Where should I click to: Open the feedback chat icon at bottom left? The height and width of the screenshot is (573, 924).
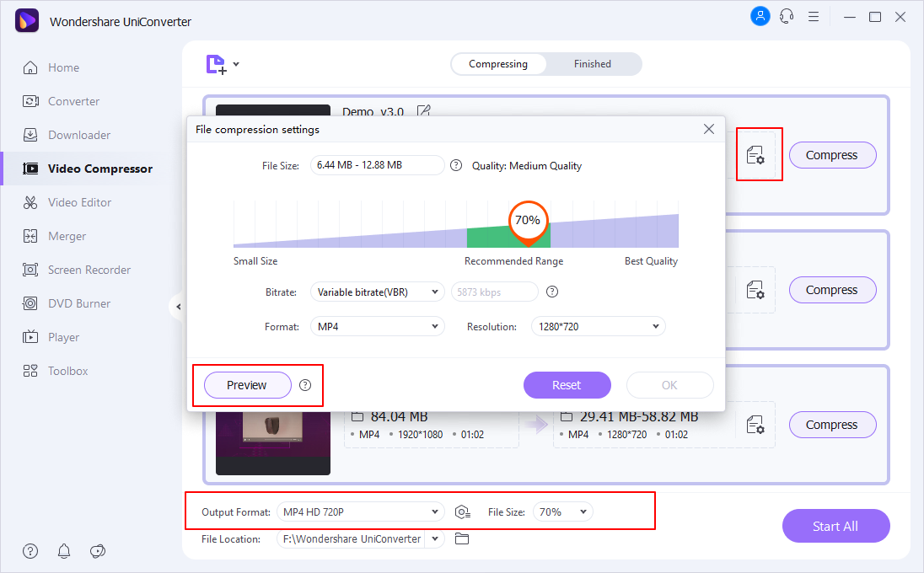[98, 551]
